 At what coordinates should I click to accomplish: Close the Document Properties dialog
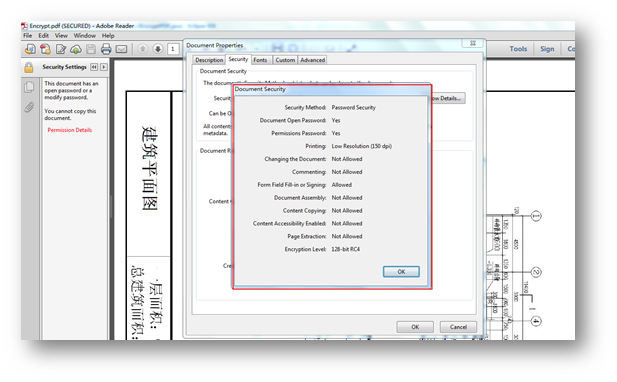(473, 43)
